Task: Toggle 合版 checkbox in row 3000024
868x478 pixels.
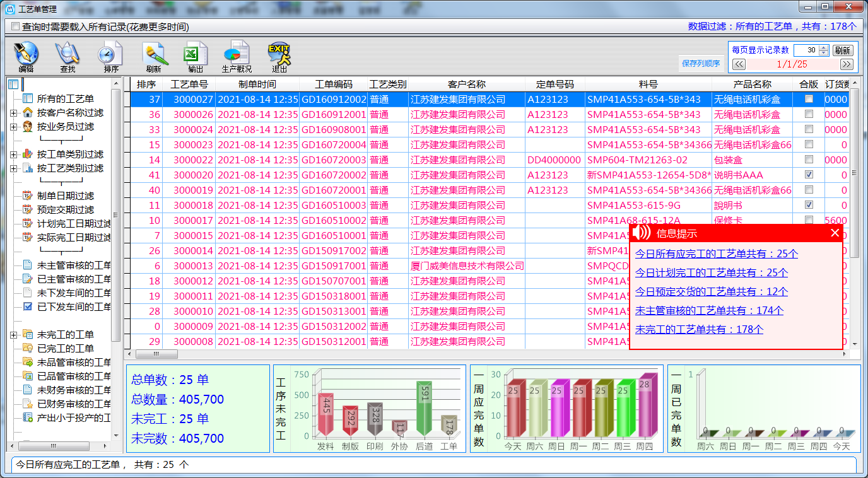Action: click(x=809, y=129)
